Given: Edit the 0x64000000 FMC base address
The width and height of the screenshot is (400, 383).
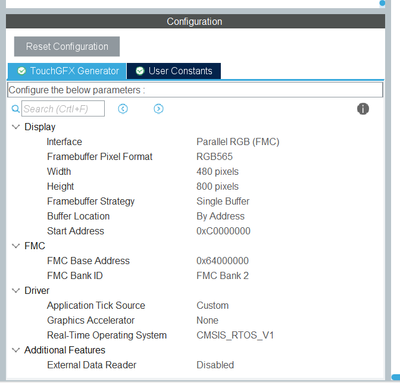Looking at the screenshot, I should point(222,261).
